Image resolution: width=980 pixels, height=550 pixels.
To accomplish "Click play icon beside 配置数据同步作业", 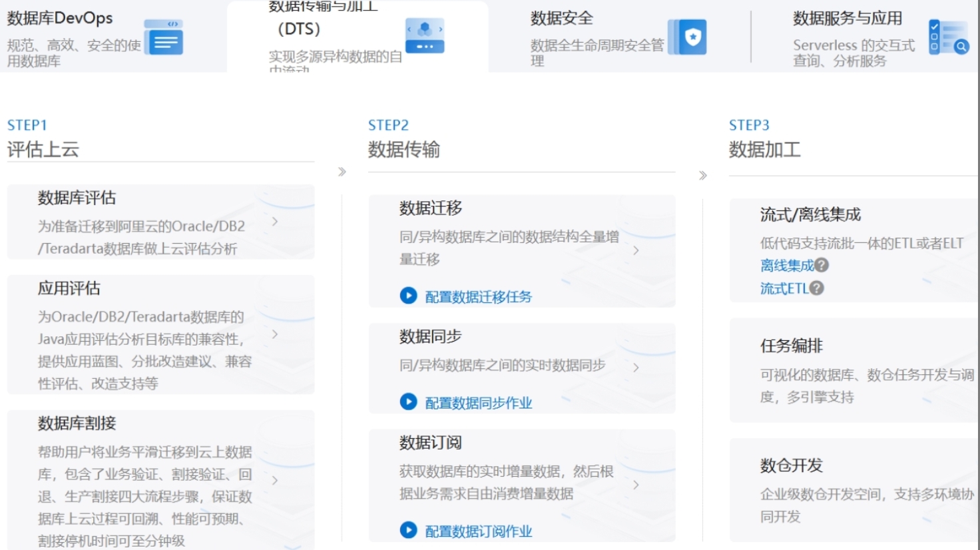I will [408, 402].
